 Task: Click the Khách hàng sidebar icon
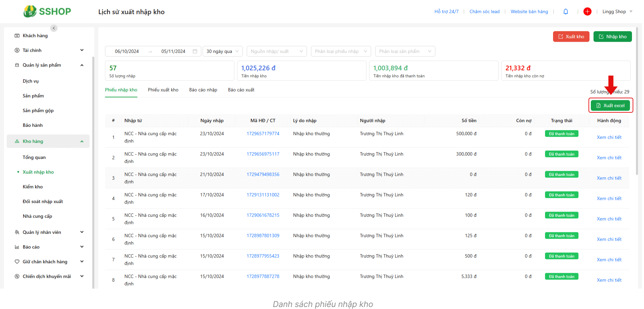click(x=17, y=36)
